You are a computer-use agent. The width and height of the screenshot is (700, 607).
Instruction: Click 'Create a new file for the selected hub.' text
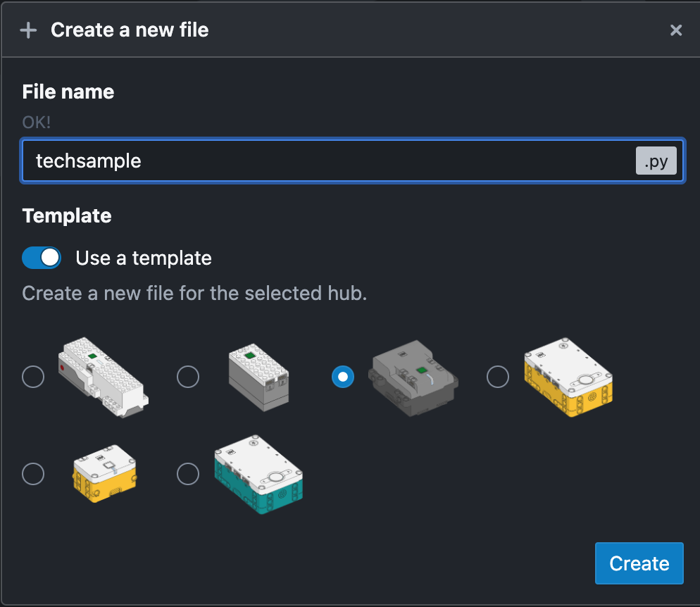pos(194,293)
